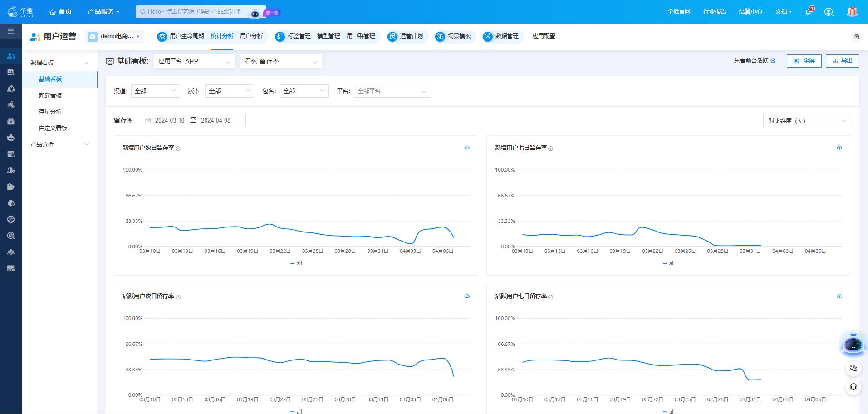Image resolution: width=868 pixels, height=414 pixels.
Task: Click 导出 export button
Action: click(x=843, y=61)
